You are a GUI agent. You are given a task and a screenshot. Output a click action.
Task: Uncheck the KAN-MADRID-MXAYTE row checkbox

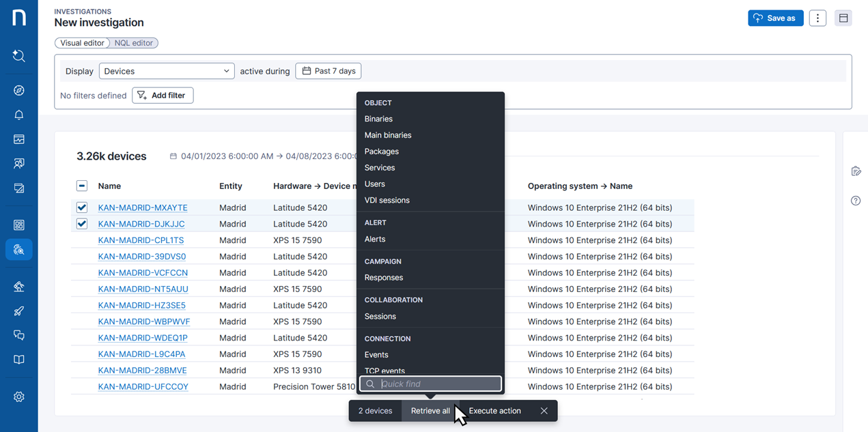[82, 207]
